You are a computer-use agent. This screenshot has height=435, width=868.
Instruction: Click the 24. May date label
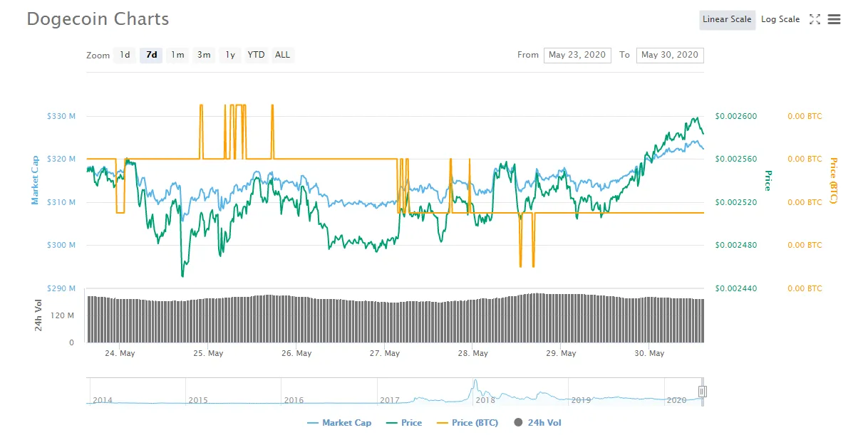click(x=120, y=353)
